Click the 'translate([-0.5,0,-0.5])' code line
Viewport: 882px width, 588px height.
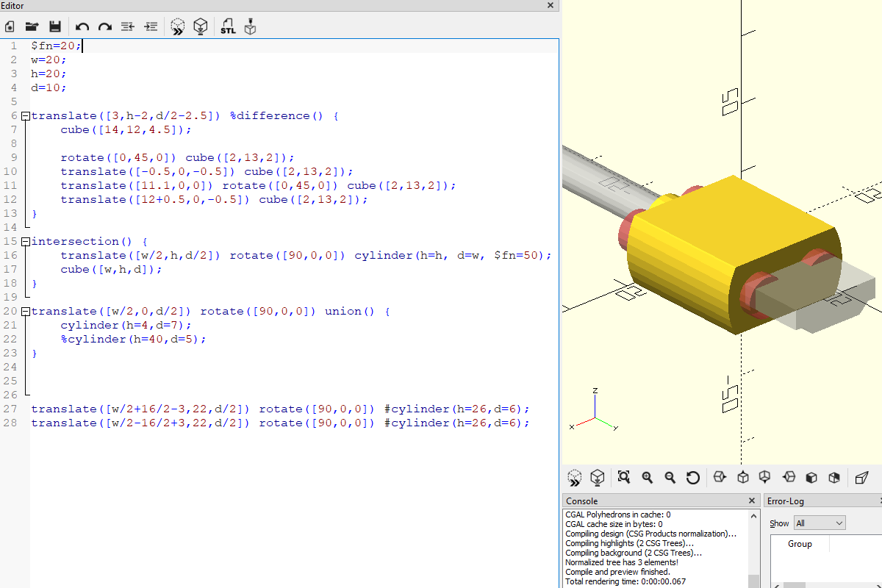(207, 172)
